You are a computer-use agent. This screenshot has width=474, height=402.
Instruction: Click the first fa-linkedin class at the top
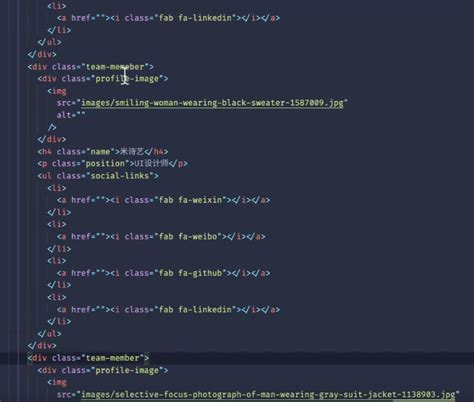(205, 18)
